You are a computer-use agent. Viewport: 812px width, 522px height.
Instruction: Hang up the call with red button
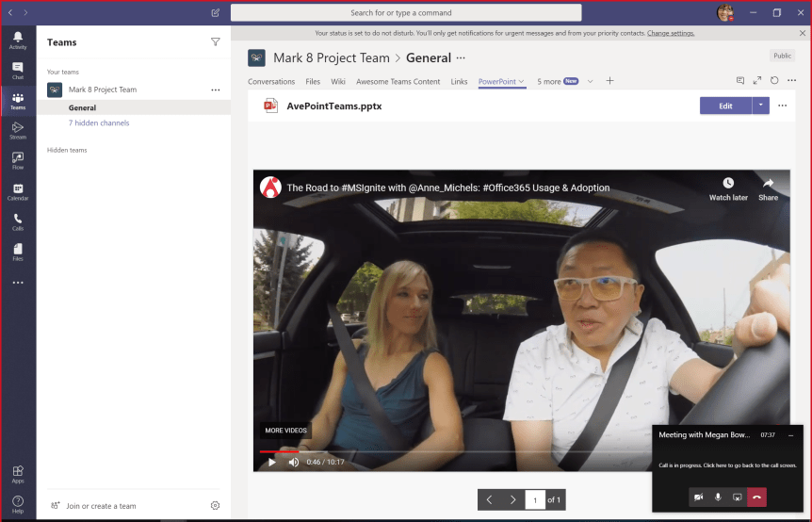[756, 497]
